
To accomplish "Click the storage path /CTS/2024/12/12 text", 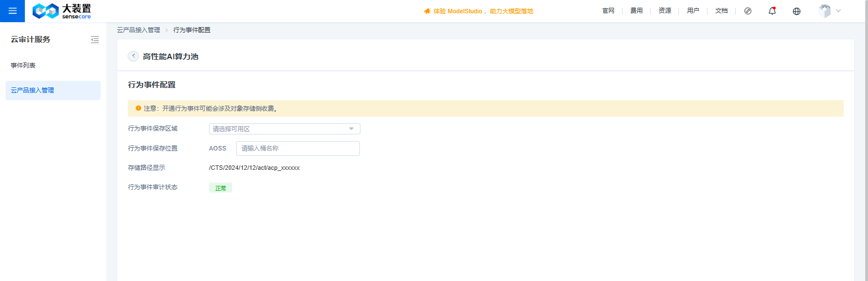I will point(254,168).
